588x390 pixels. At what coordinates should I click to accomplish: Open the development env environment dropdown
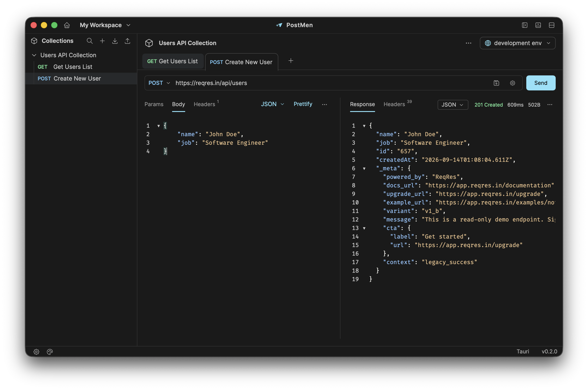click(517, 43)
